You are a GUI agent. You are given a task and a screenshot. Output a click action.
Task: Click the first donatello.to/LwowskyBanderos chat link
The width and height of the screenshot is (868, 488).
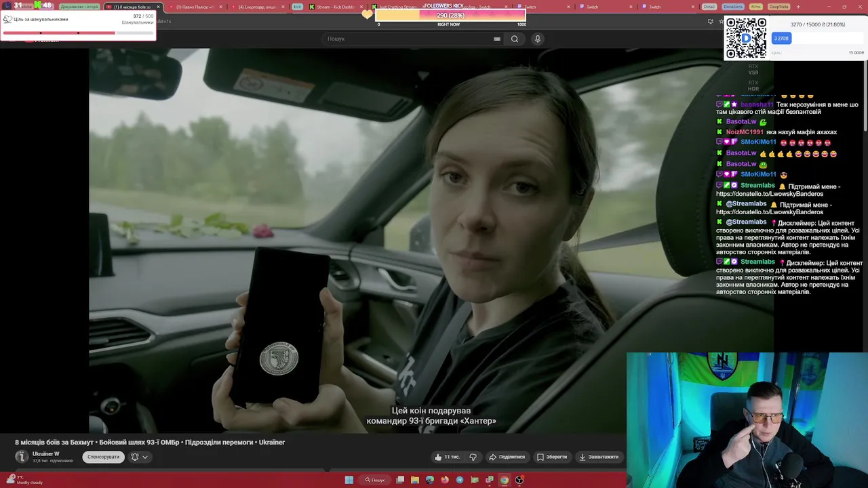[x=769, y=194]
